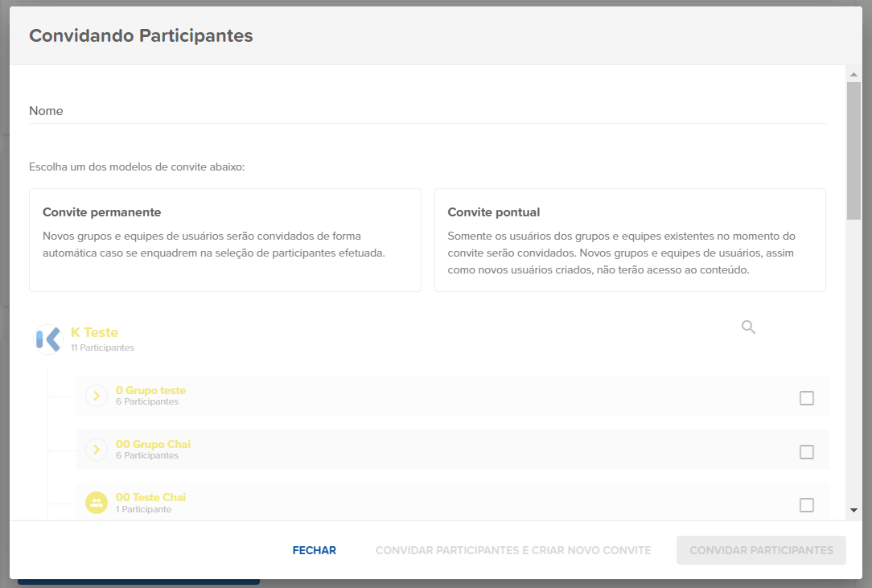Click the scrollbar up arrow
The height and width of the screenshot is (588, 872).
click(853, 75)
